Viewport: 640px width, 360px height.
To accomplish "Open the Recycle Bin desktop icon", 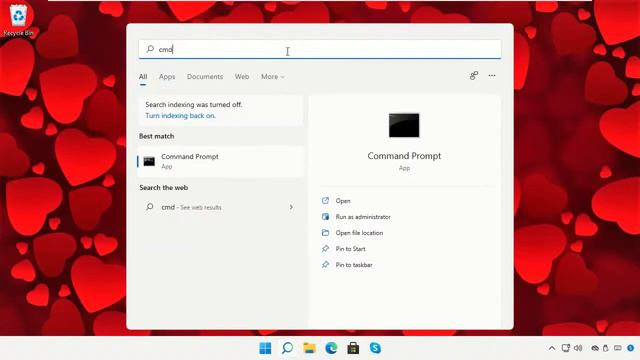I will tap(18, 20).
